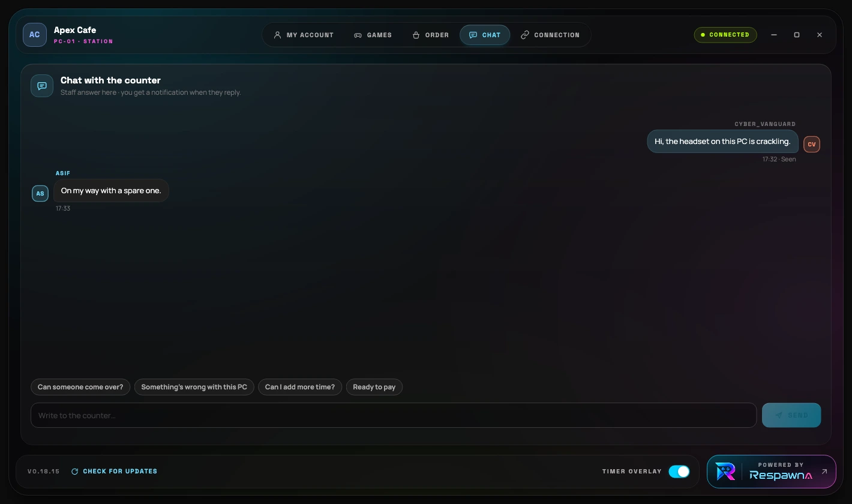Pick the 'Can I add more time?' chip
Screen dimensions: 852x504
(x=300, y=387)
